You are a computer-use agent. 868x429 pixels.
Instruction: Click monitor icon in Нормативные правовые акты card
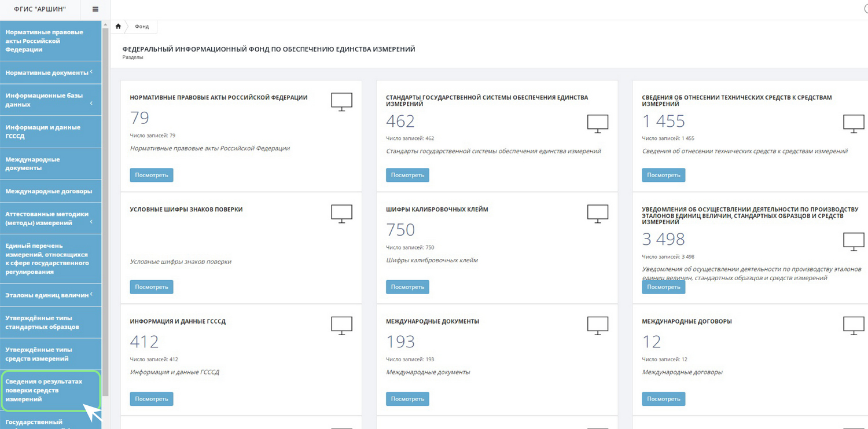pos(341,101)
